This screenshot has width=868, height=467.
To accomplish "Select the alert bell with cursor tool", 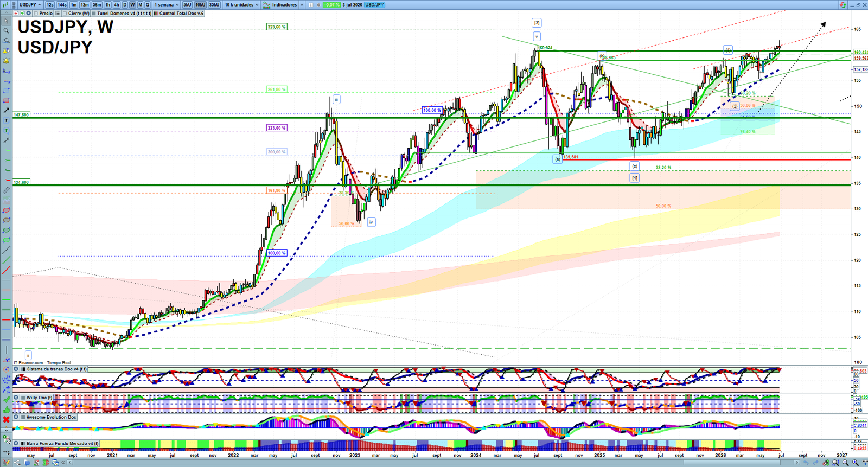I will click(6, 51).
